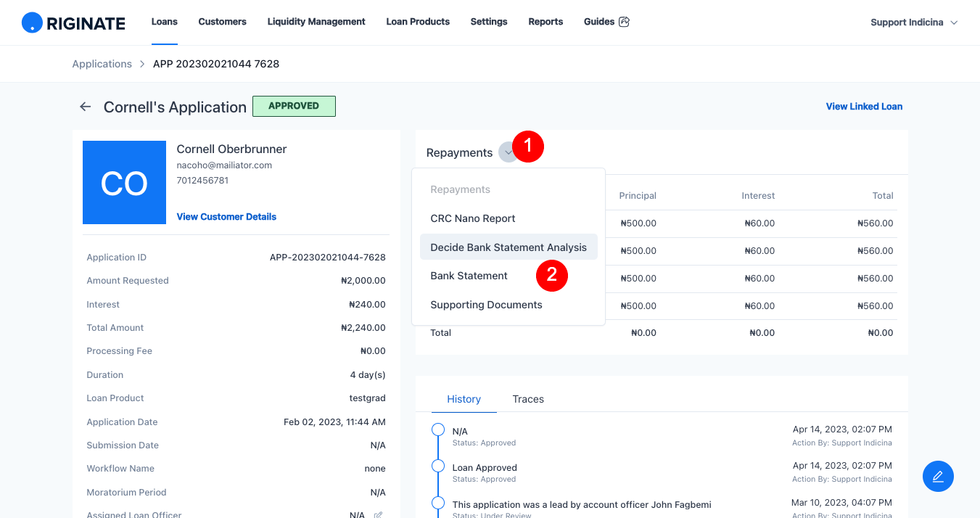This screenshot has width=980, height=518.
Task: Click the Originate logo
Action: [73, 22]
